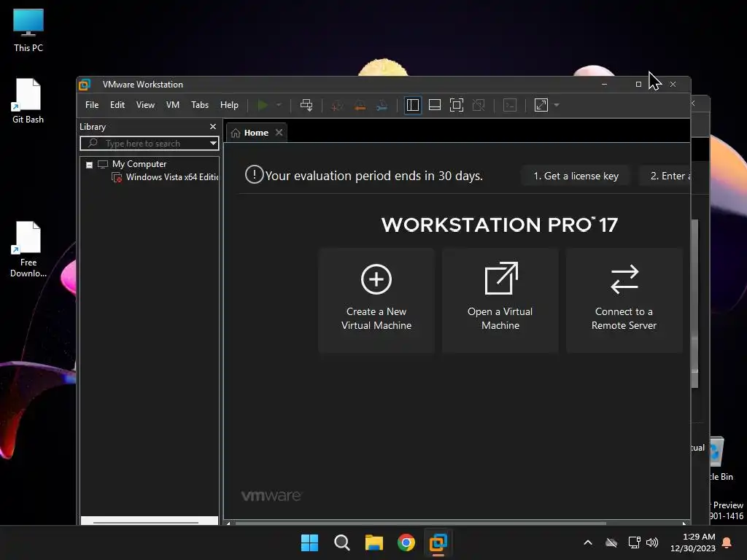The width and height of the screenshot is (747, 560).
Task: Toggle the library sidebar view icon
Action: click(x=413, y=105)
